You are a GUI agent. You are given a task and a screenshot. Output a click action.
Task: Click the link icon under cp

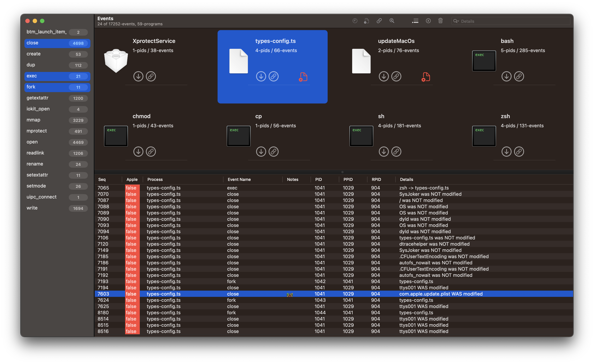274,152
